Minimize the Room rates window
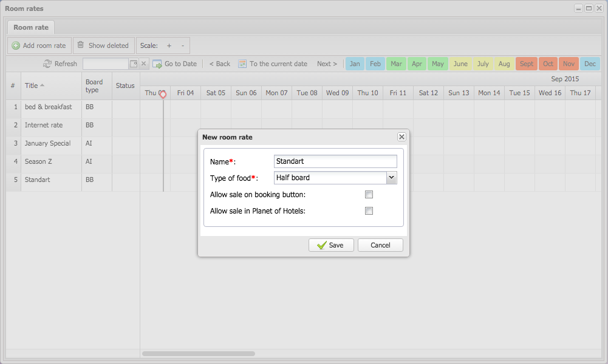Screen dimensions: 608x364 pyautogui.click(x=578, y=8)
